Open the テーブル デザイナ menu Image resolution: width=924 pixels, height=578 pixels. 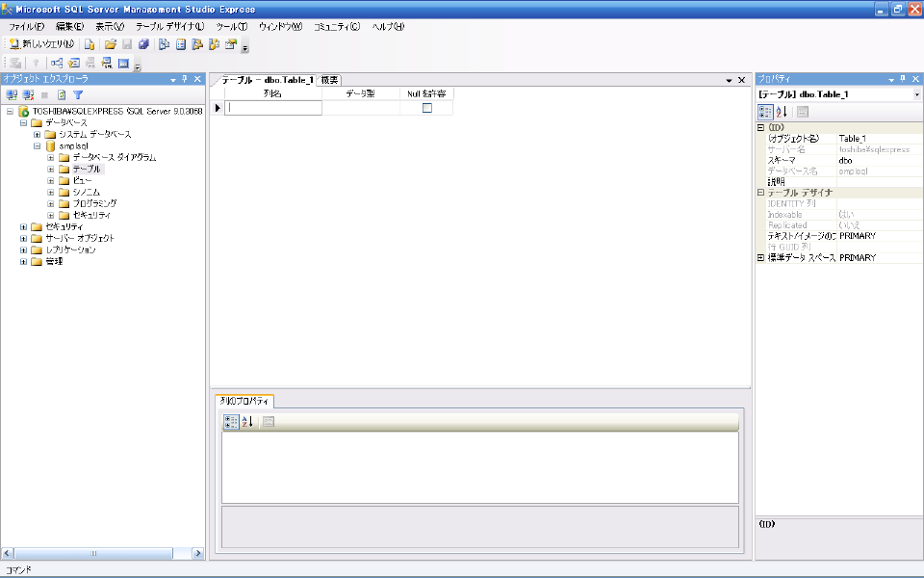[x=169, y=27]
